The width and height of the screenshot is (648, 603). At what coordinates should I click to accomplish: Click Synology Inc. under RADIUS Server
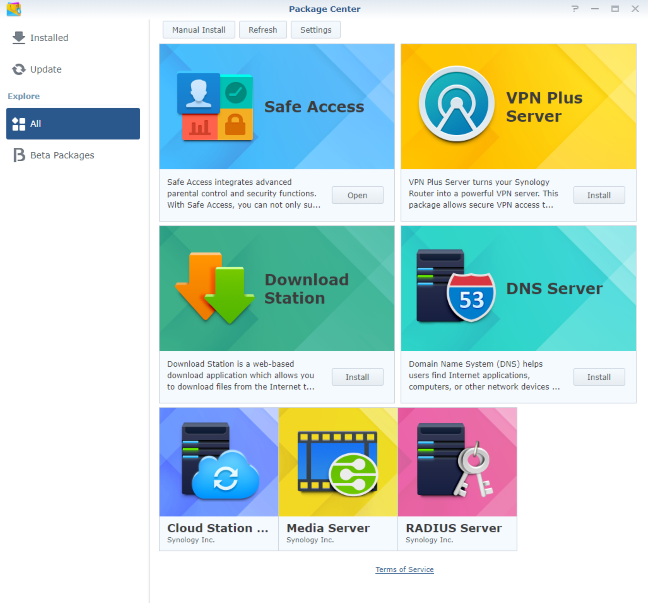pyautogui.click(x=429, y=540)
